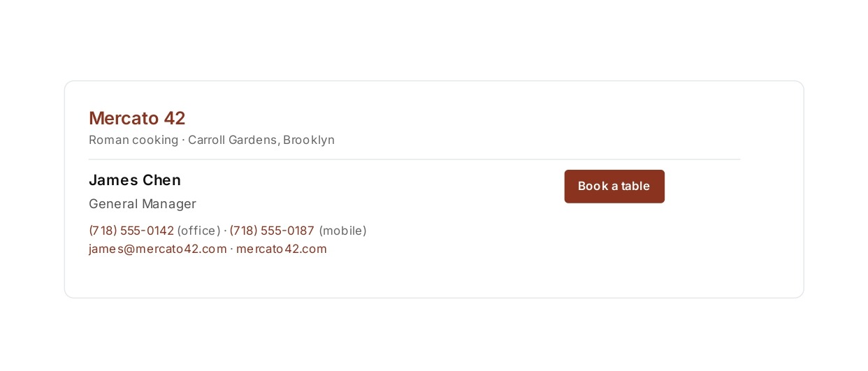Image resolution: width=868 pixels, height=371 pixels.
Task: Click the first name James
Action: coord(113,180)
